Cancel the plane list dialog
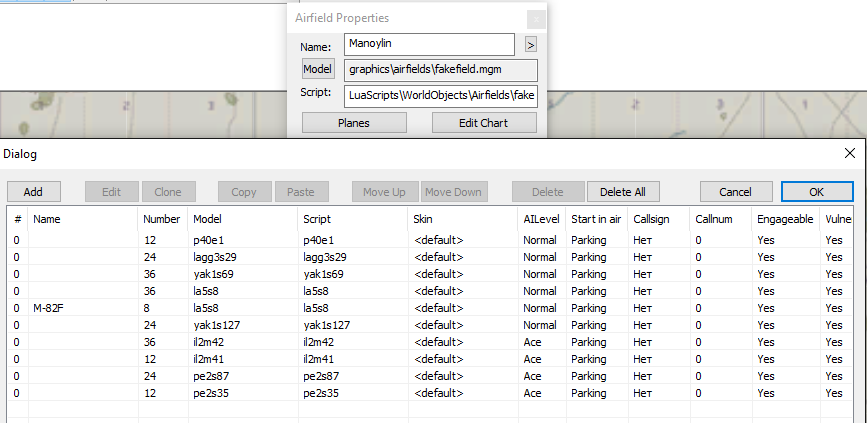This screenshot has width=867, height=423. [x=735, y=192]
